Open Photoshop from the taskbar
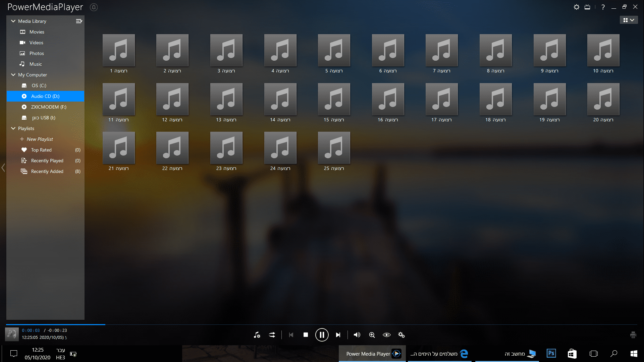The image size is (644, 362). (551, 354)
